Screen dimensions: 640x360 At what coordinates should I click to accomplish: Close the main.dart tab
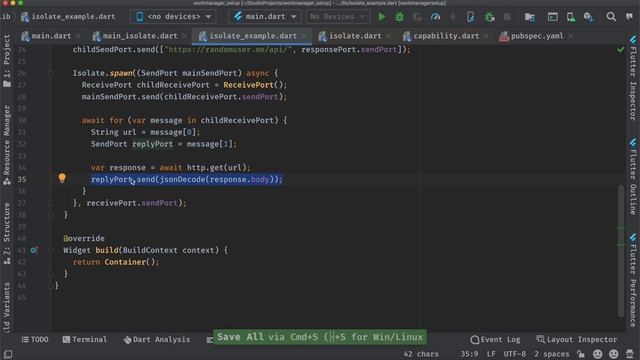point(78,36)
